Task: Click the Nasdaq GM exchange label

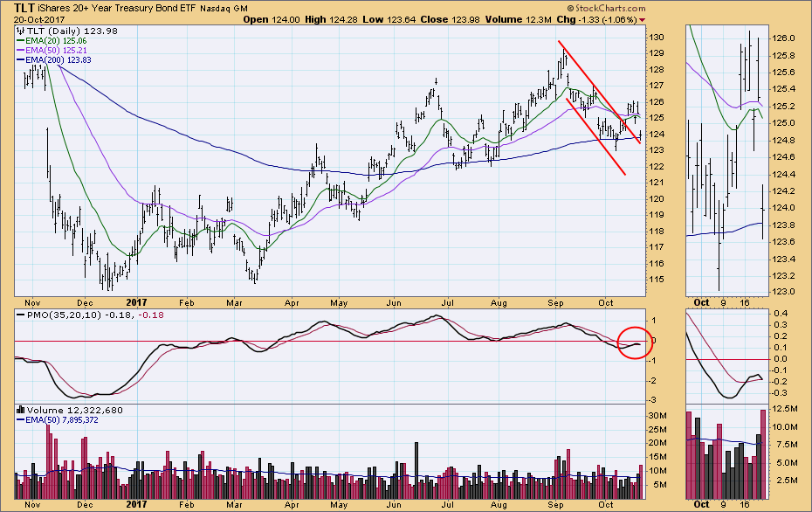Action: (224, 9)
